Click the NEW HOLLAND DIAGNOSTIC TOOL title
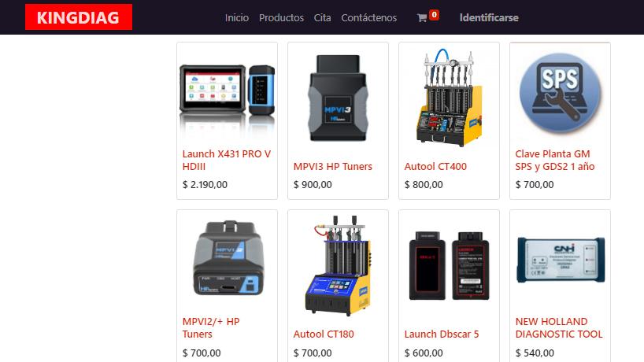The image size is (644, 362). coord(559,327)
